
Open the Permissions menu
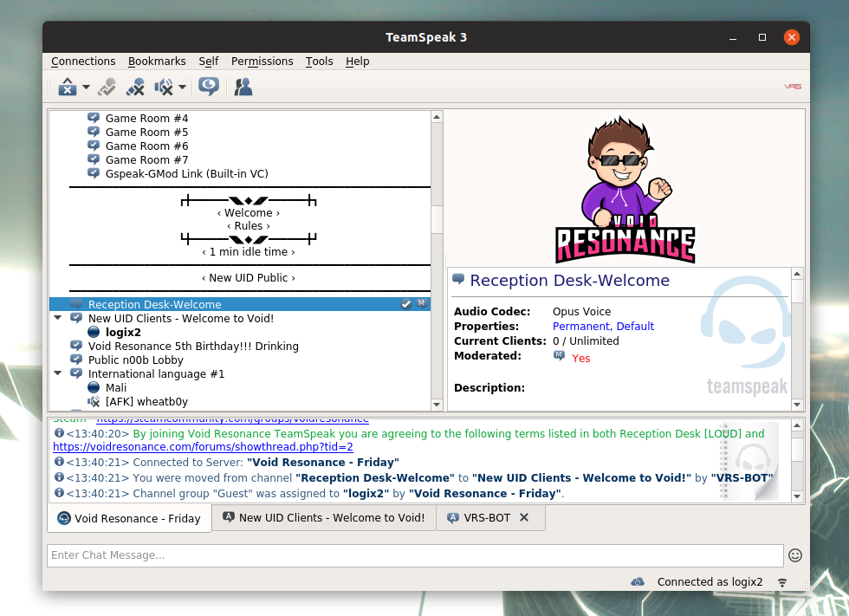click(x=262, y=62)
